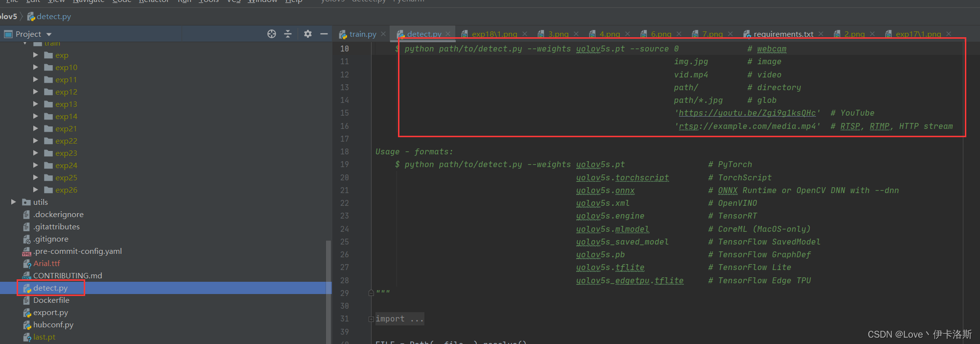Click the collapse all icon in Project panel
Viewport: 980px width, 344px height.
coord(288,34)
